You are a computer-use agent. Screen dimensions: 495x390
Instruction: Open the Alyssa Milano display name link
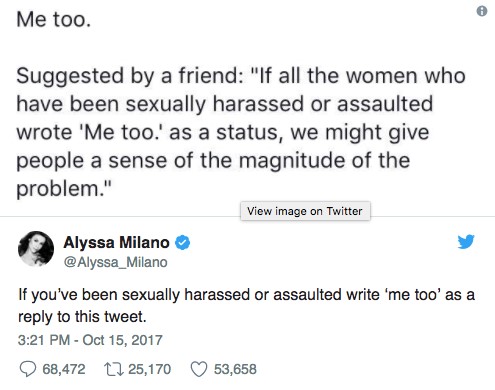116,242
